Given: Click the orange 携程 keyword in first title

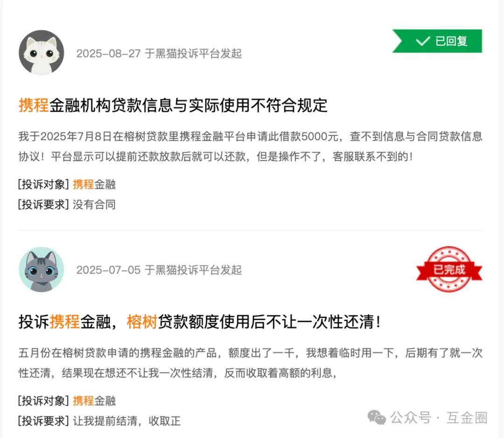Looking at the screenshot, I should point(34,106).
